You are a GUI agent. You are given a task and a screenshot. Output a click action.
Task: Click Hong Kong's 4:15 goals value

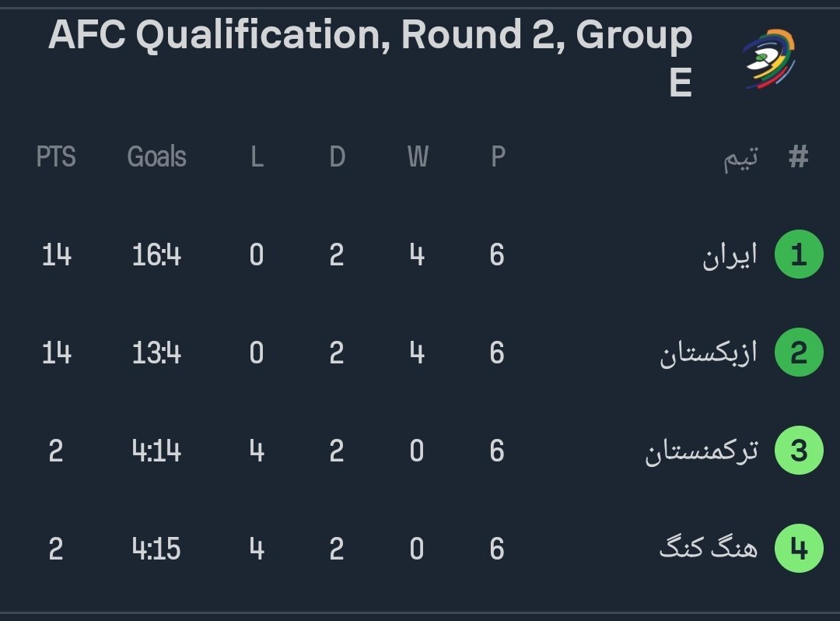click(156, 549)
